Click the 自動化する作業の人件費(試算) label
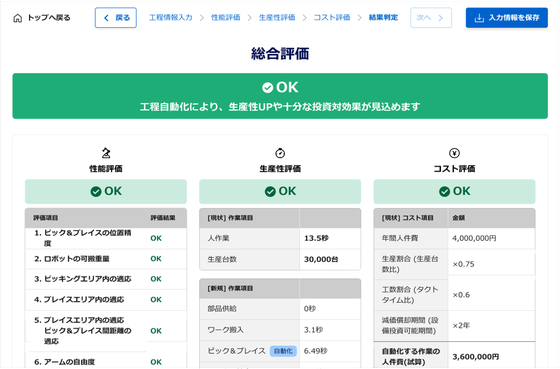 pyautogui.click(x=411, y=356)
